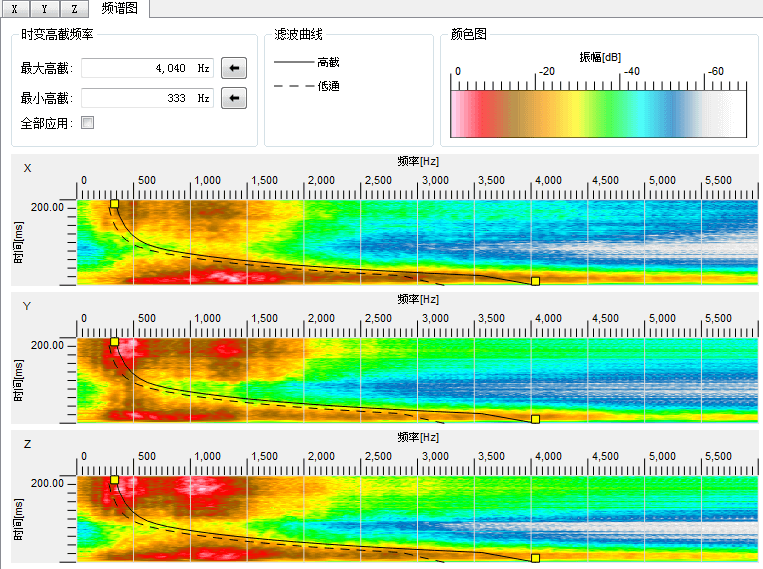Select the lower yellow marker in X spectrogram

pyautogui.click(x=536, y=282)
